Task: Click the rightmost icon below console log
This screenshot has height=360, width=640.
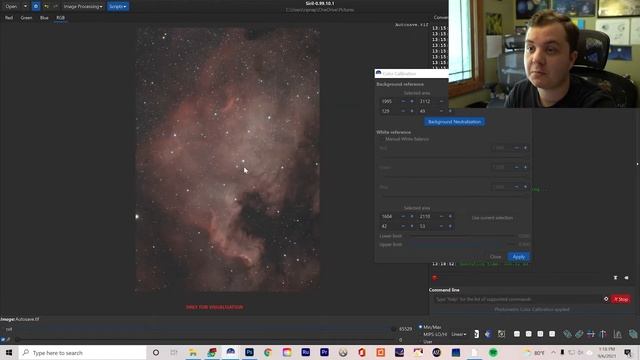Action: (627, 278)
